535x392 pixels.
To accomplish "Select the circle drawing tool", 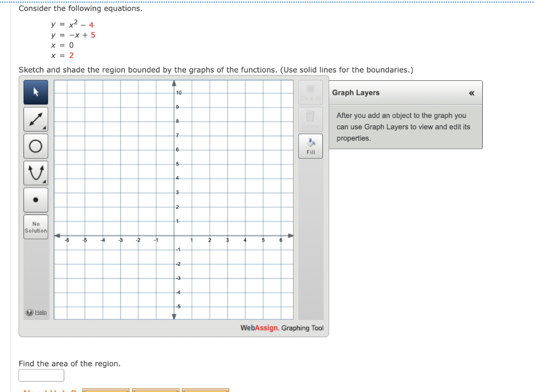I will [36, 146].
